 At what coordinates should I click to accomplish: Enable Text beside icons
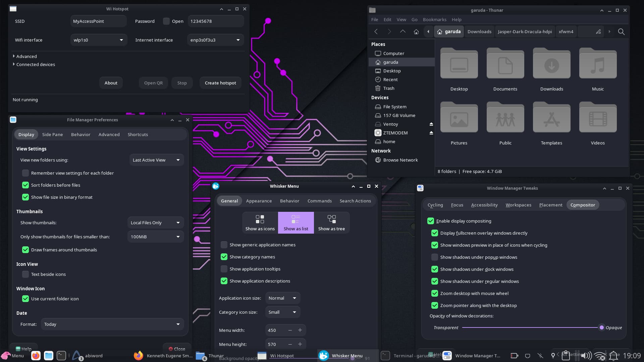click(x=25, y=274)
